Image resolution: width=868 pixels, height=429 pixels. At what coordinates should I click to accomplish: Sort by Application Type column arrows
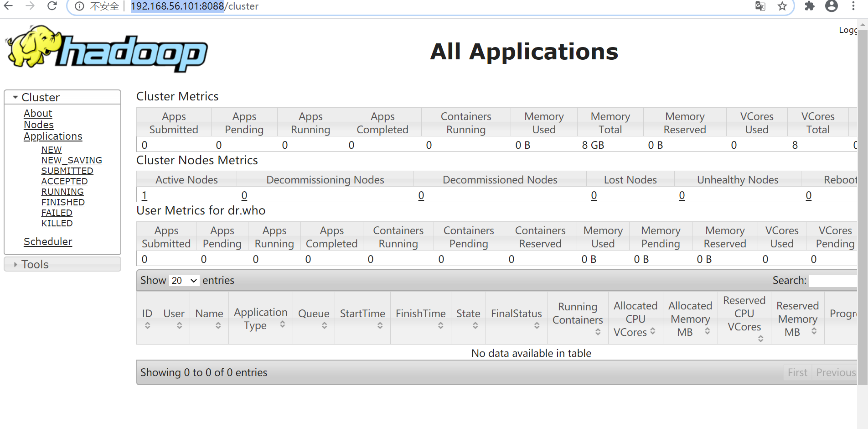(282, 324)
